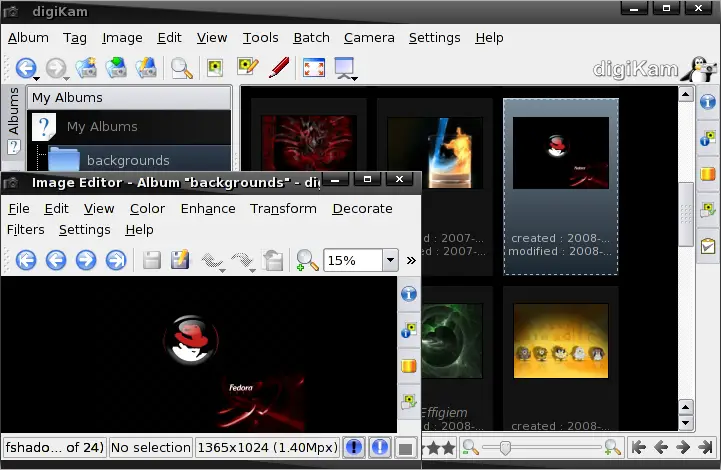The image size is (721, 470).
Task: Open the Batch menu
Action: tap(311, 38)
